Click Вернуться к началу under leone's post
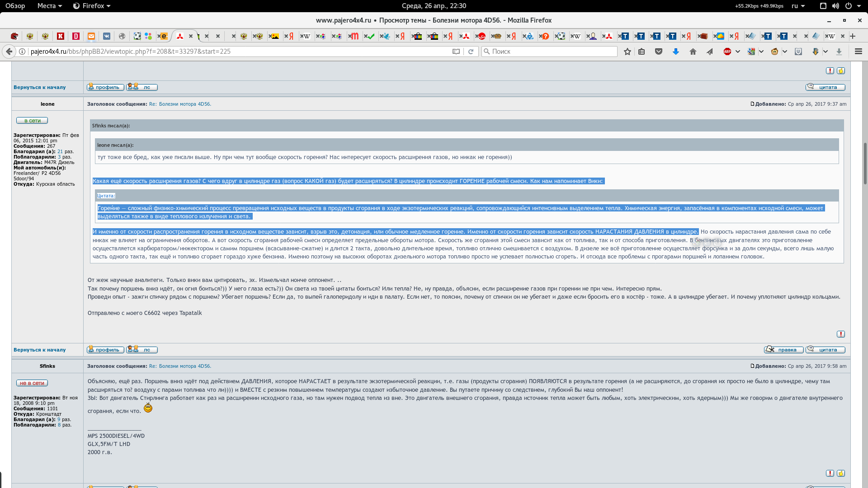868x488 pixels. (x=39, y=350)
